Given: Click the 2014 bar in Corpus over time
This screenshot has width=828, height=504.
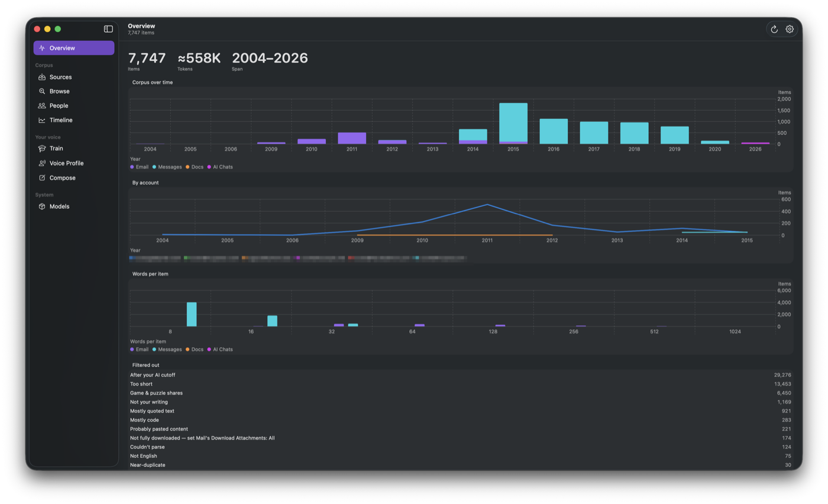Looking at the screenshot, I should [473, 137].
